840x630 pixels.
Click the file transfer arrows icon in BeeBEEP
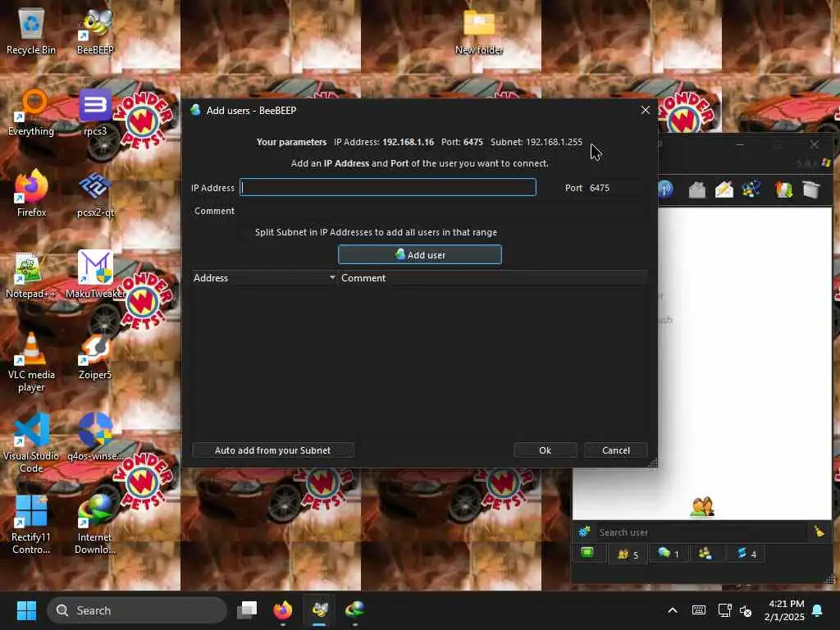coord(783,189)
